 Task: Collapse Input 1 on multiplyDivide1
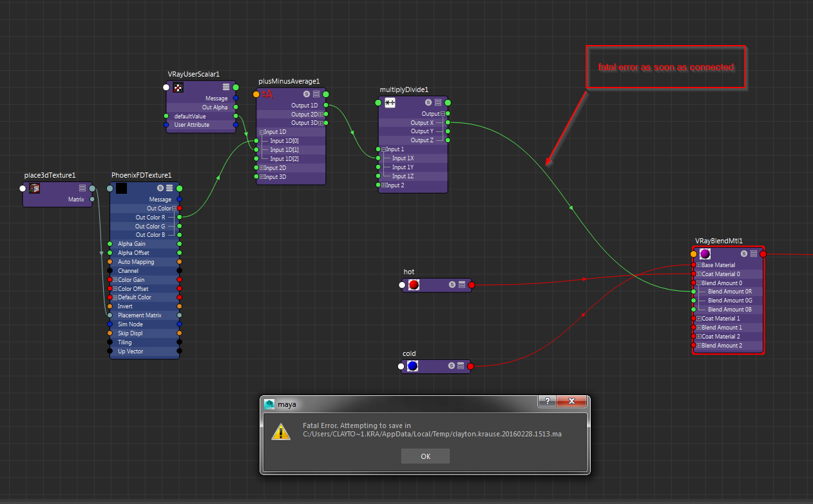384,149
